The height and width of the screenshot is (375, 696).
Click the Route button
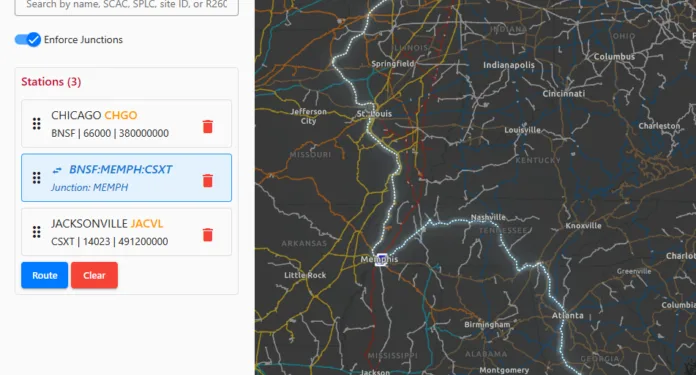click(44, 275)
